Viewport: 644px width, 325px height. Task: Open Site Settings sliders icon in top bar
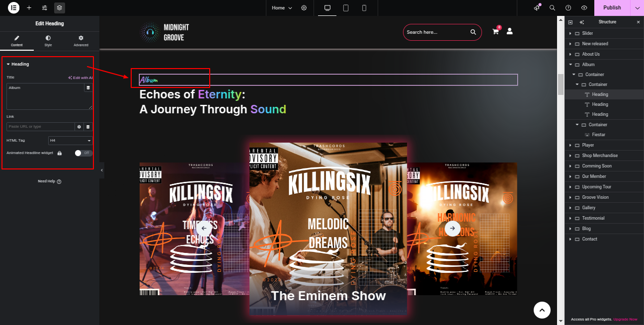click(x=45, y=8)
